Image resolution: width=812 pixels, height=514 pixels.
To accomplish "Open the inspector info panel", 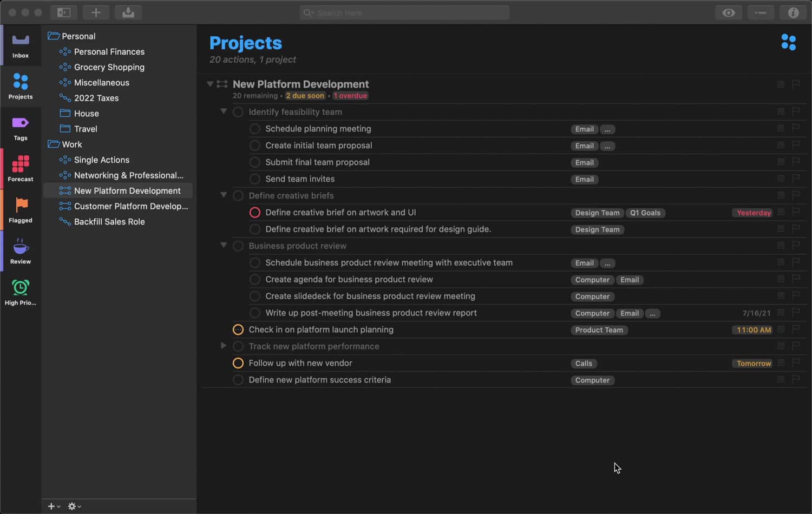I will coord(793,12).
